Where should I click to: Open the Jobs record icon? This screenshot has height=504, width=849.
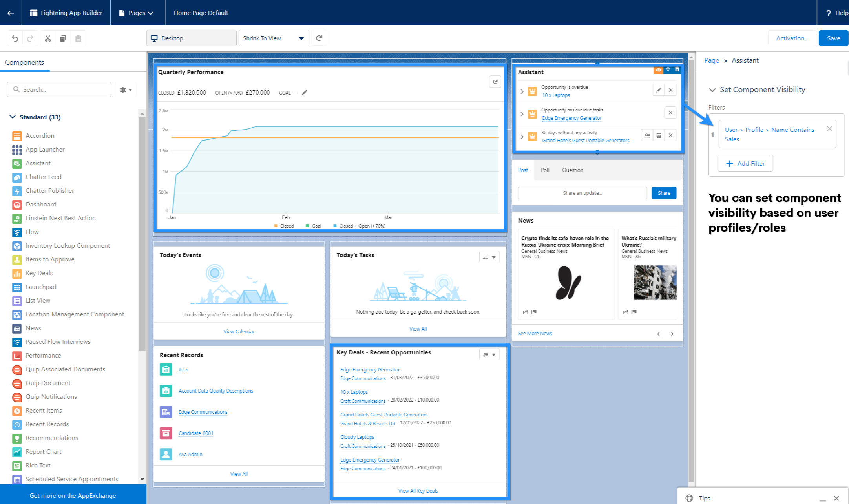[x=166, y=369]
